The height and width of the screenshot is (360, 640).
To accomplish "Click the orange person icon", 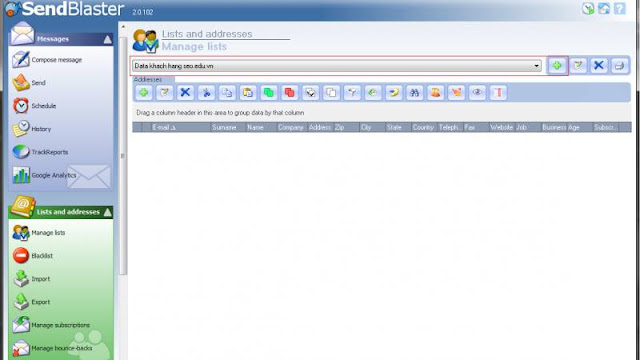I will click(x=436, y=93).
